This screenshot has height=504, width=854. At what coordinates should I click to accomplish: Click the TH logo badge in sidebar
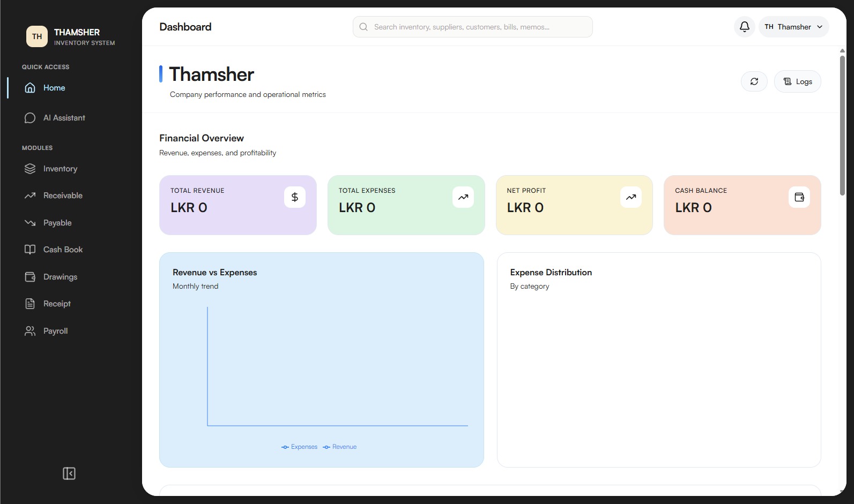click(x=37, y=36)
